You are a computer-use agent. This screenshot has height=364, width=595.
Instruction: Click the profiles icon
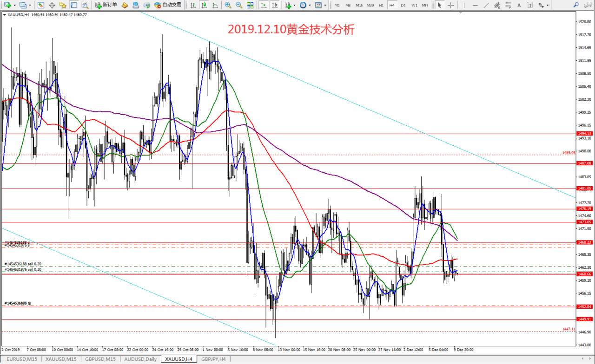[x=23, y=5]
